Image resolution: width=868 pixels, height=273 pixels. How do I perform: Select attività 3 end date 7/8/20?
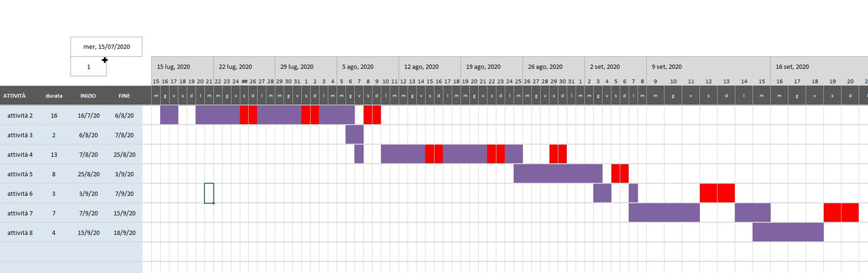tap(124, 135)
